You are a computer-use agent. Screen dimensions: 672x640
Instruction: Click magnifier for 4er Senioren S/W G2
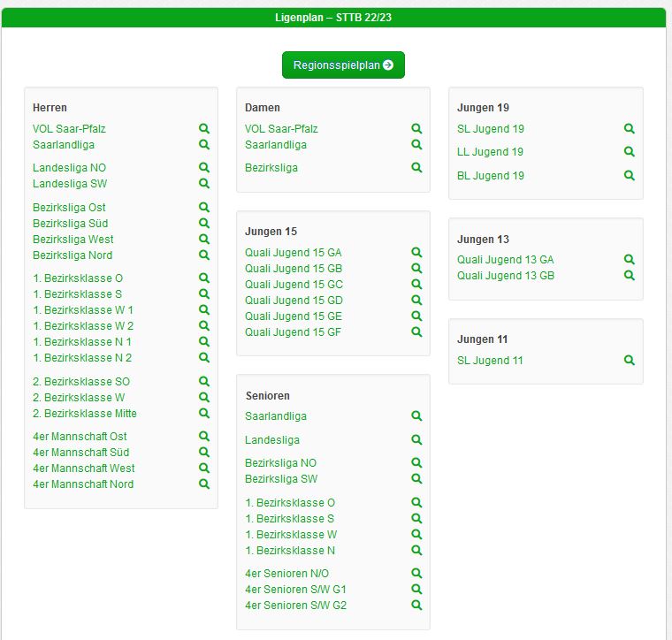[x=416, y=606]
